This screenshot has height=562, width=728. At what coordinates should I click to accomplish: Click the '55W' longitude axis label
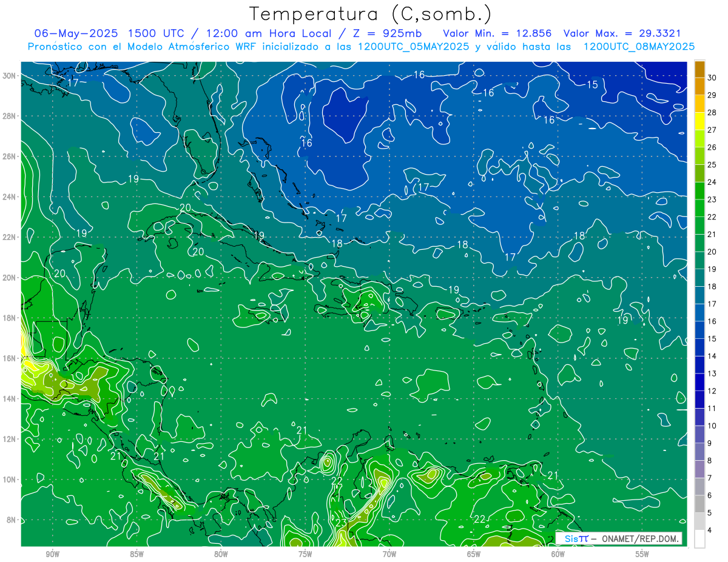pyautogui.click(x=642, y=554)
